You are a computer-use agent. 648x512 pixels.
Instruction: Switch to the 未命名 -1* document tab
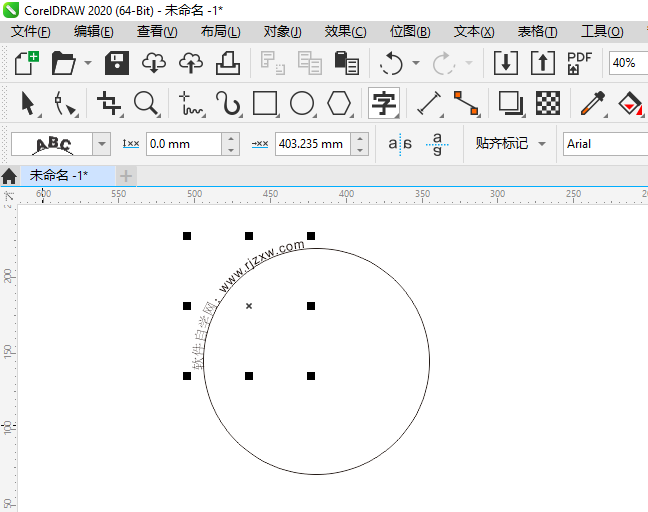(68, 176)
